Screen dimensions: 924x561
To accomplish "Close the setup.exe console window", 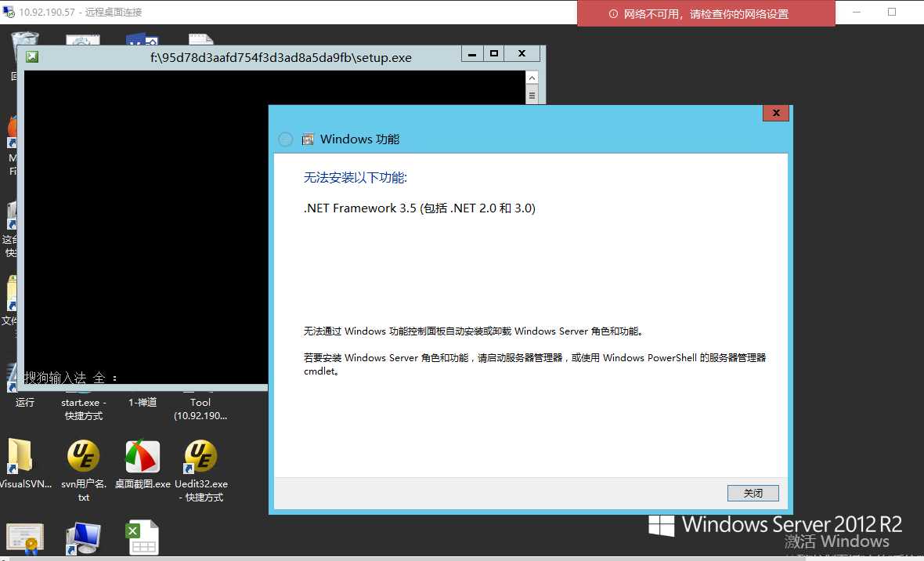I will click(x=522, y=54).
